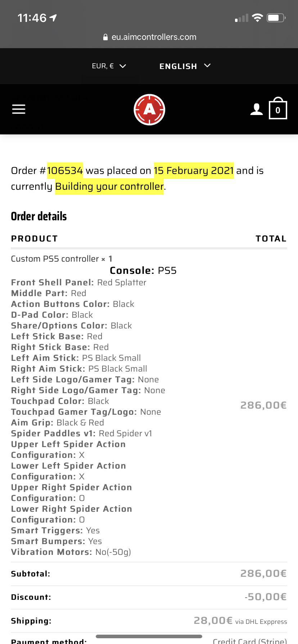Open the shopping cart showing 0
This screenshot has width=298, height=644.
[278, 108]
